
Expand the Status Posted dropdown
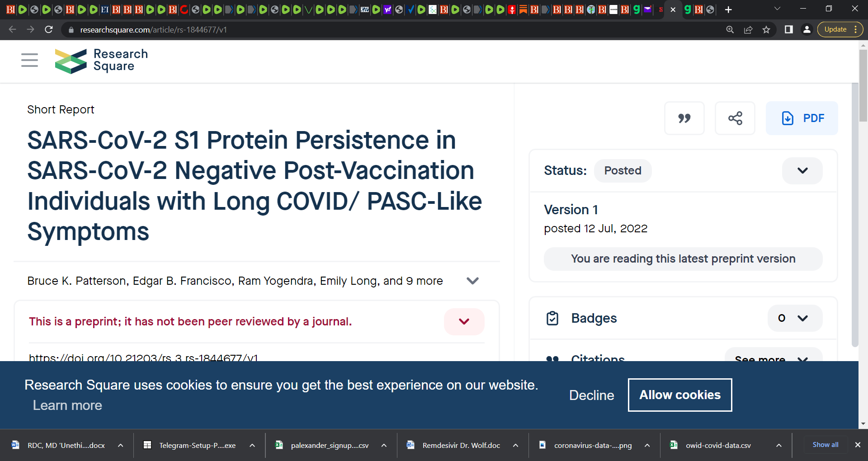pyautogui.click(x=802, y=170)
